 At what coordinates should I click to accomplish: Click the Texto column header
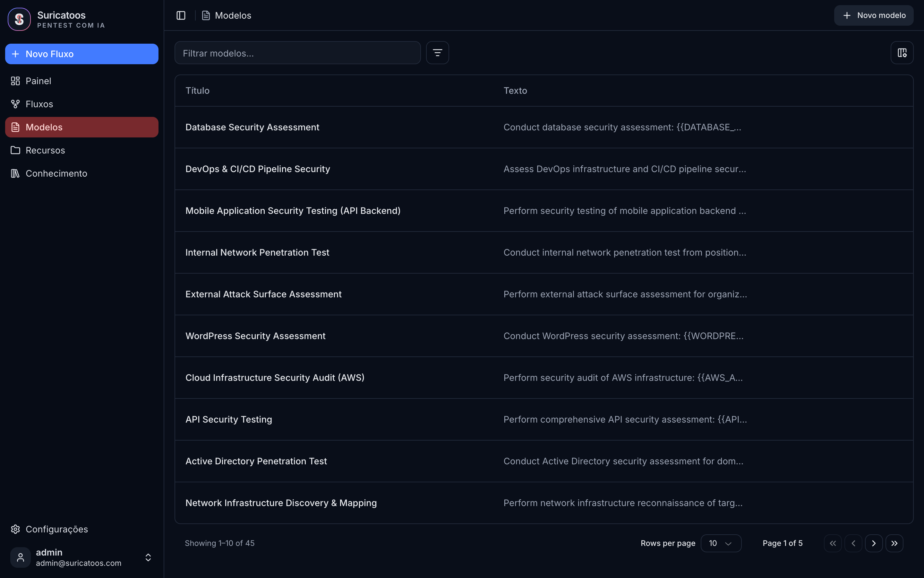pyautogui.click(x=515, y=91)
